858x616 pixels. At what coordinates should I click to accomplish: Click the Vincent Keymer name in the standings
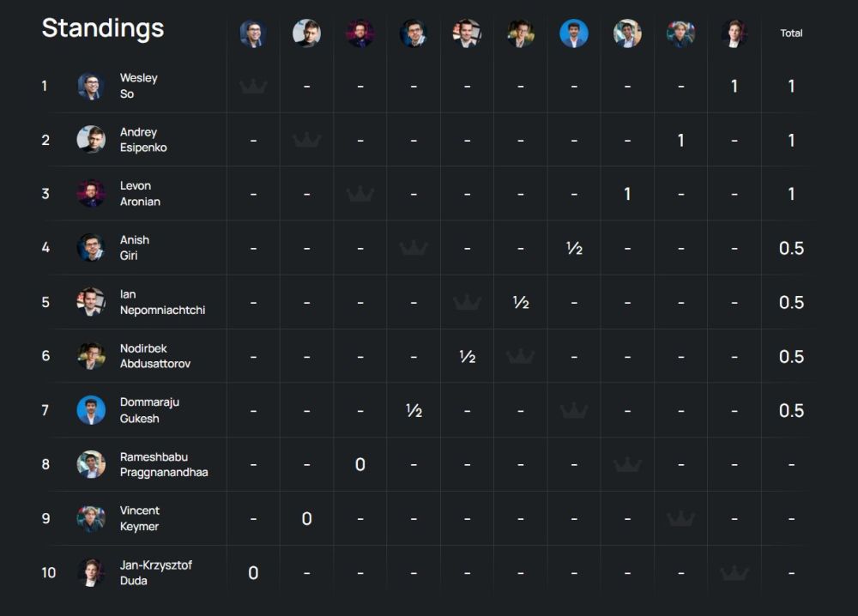(139, 518)
